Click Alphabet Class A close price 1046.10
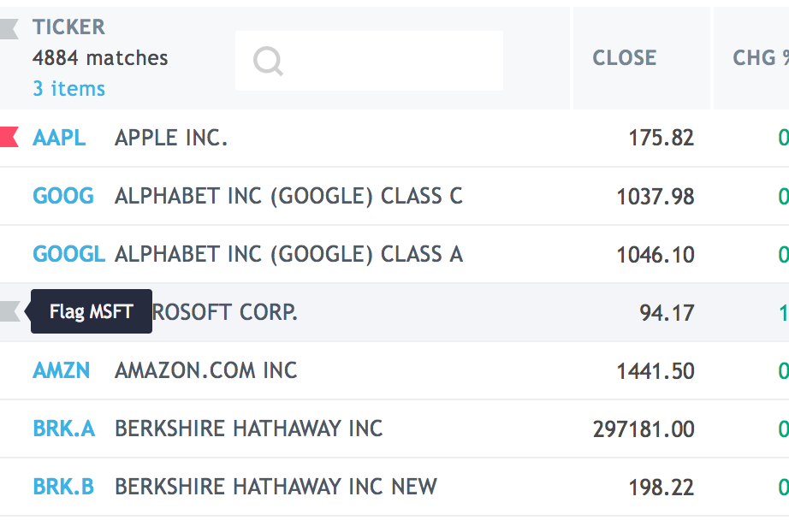789x532 pixels. click(x=656, y=255)
